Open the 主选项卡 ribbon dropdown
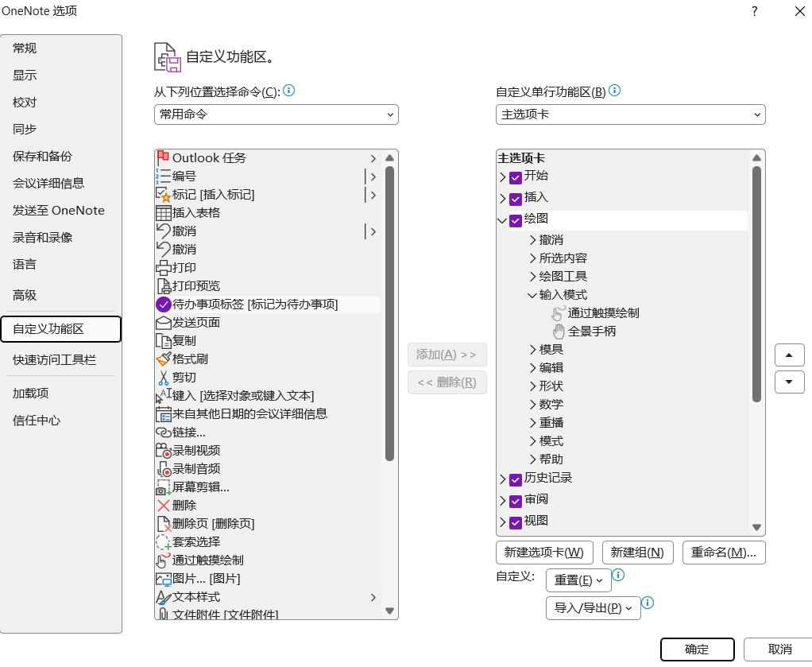The image size is (812, 667). coord(630,114)
